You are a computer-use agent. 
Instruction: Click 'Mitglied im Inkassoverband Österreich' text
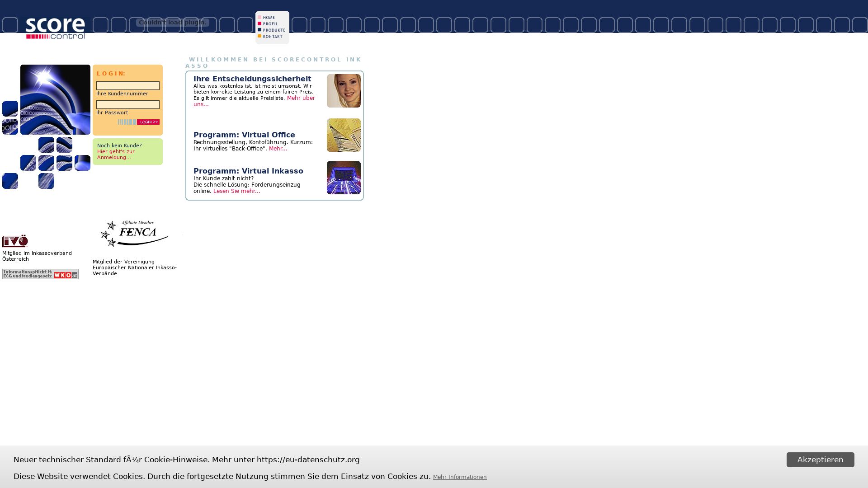(x=37, y=256)
